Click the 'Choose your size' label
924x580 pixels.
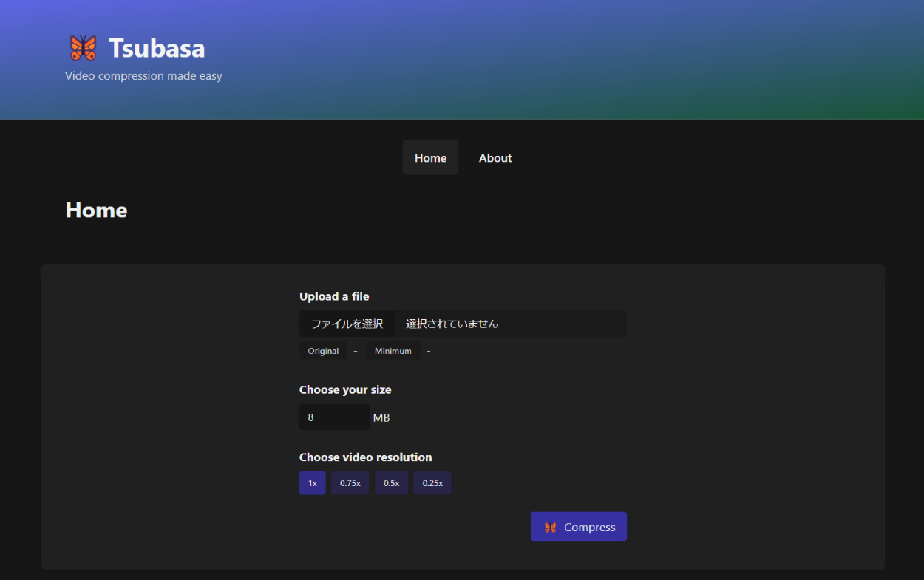(x=345, y=389)
